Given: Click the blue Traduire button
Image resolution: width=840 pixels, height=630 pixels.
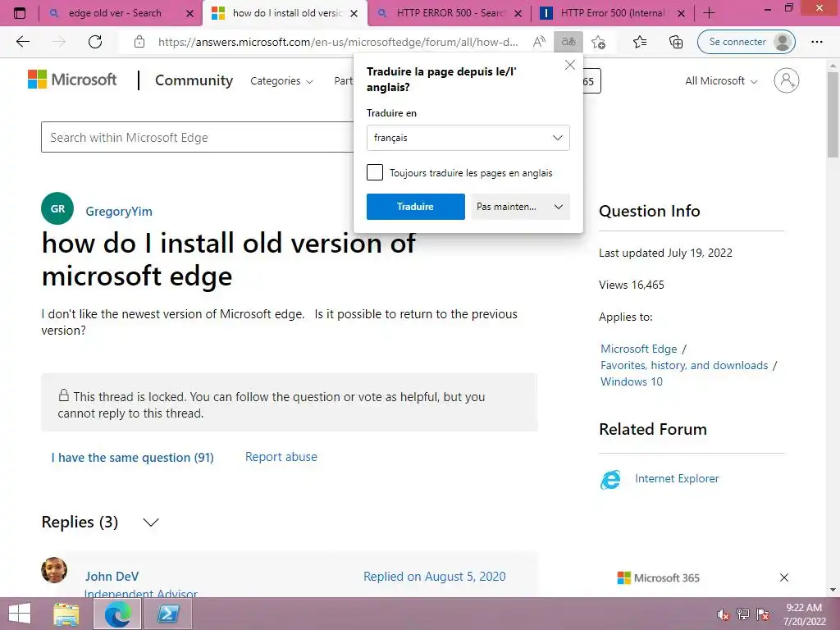Looking at the screenshot, I should [415, 207].
